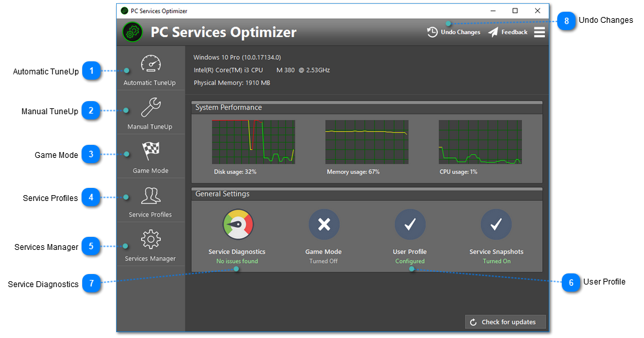Open Manual TuneUp wrench icon
644x338 pixels.
(151, 108)
